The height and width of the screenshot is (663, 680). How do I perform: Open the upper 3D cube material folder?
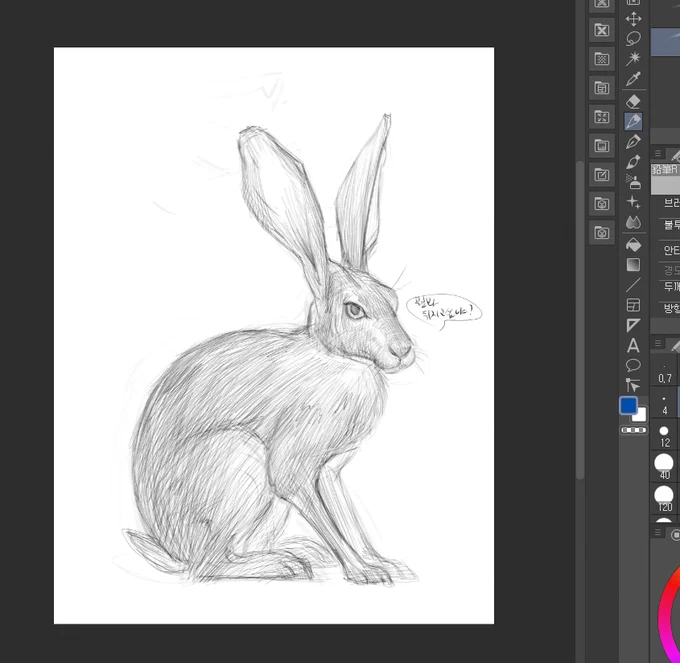click(x=602, y=204)
